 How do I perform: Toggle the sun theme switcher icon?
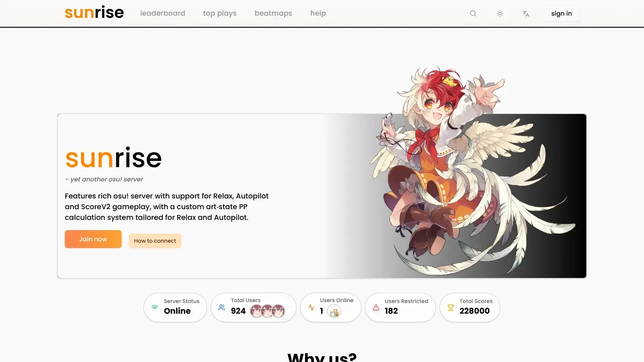tap(500, 13)
